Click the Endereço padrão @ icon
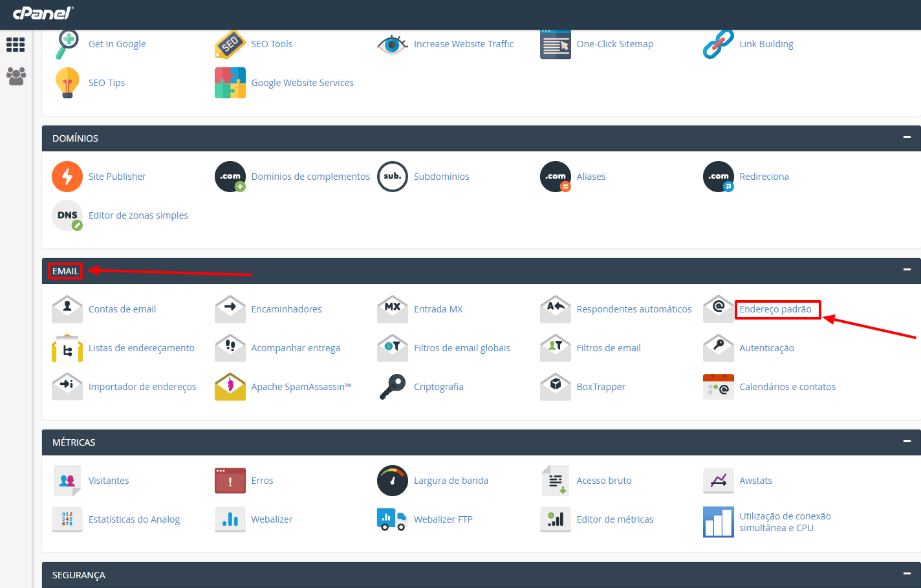This screenshot has width=921, height=588. pos(719,309)
